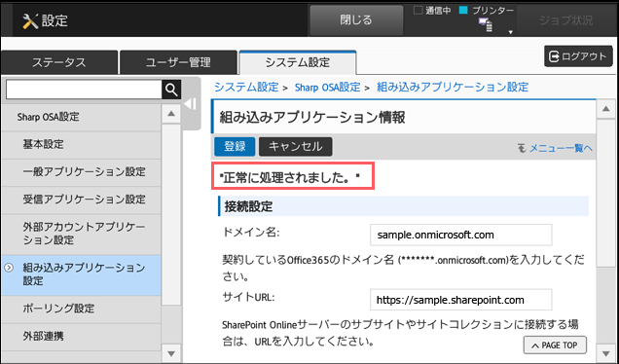This screenshot has width=619, height=364.
Task: Open 外部連携 menu item
Action: pyautogui.click(x=81, y=337)
